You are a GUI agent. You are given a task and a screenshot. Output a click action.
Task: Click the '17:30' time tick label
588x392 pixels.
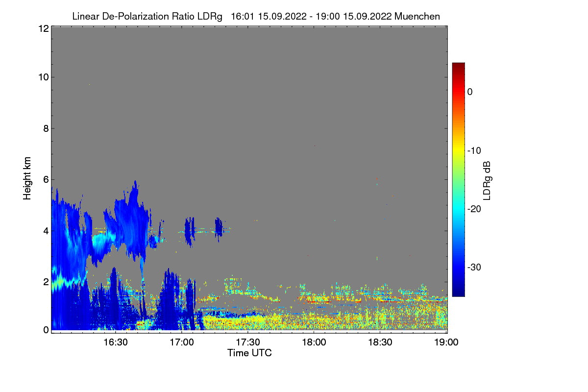[248, 342]
